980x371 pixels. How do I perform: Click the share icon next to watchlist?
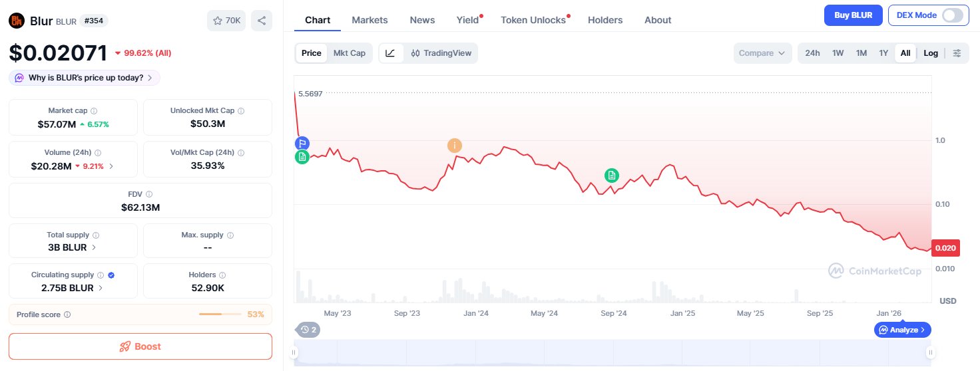coord(262,21)
